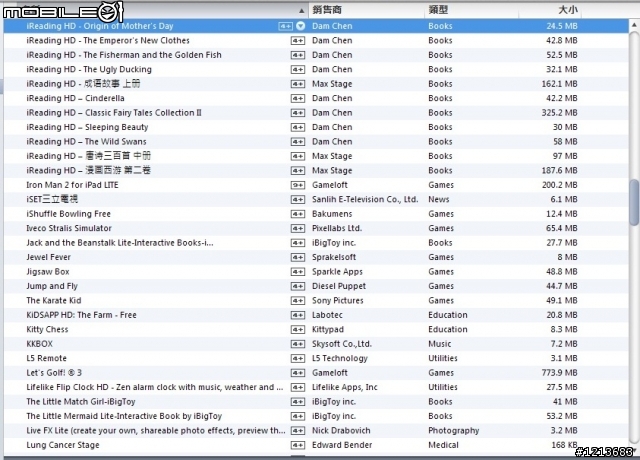Click the Photography genre cell
Image resolution: width=640 pixels, height=460 pixels.
click(x=453, y=431)
